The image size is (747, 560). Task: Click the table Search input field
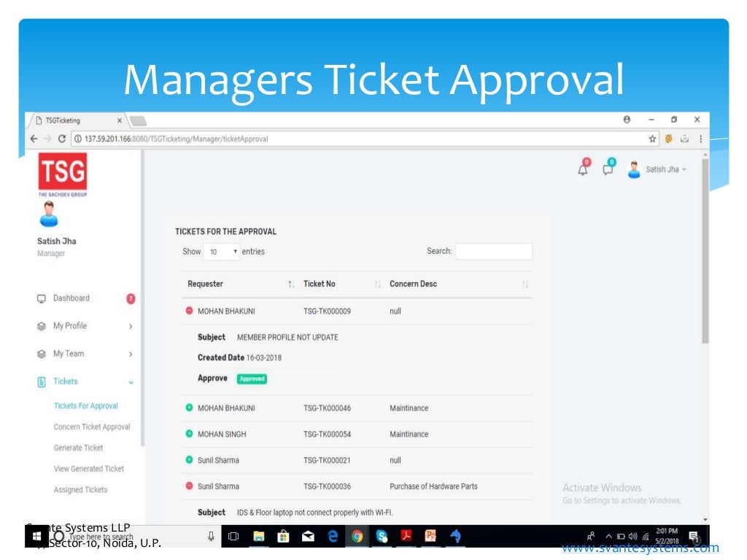[x=494, y=252]
